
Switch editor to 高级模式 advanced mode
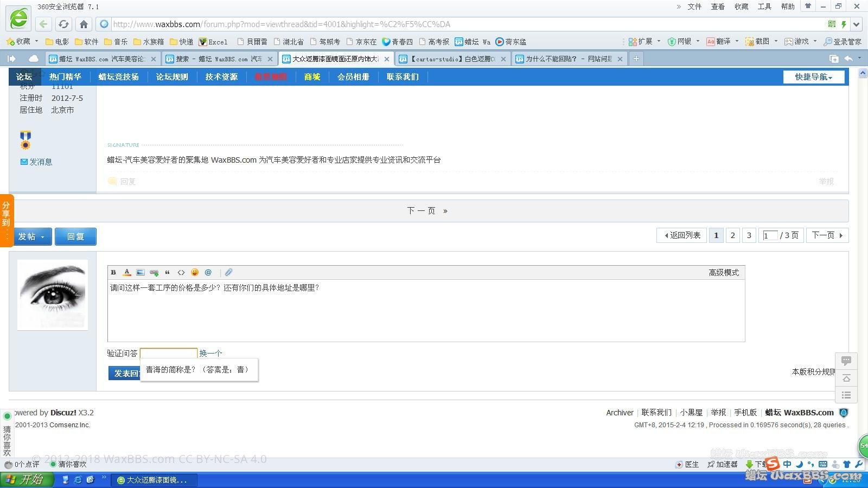tap(724, 272)
